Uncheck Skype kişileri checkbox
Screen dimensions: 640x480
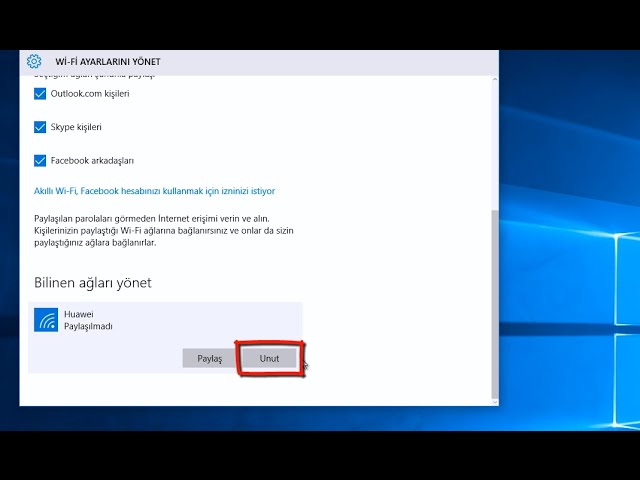tap(40, 127)
